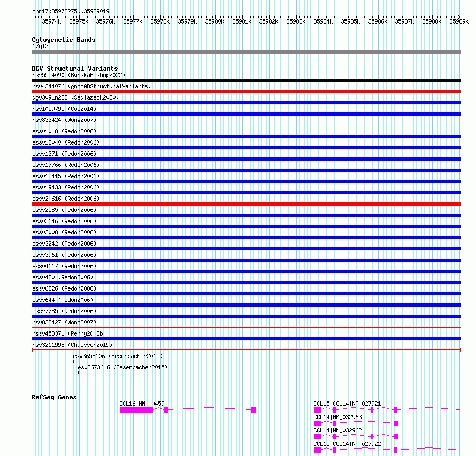This screenshot has height=456, width=476.
Task: Click the small blue mark under esv3658106
Action: click(74, 361)
